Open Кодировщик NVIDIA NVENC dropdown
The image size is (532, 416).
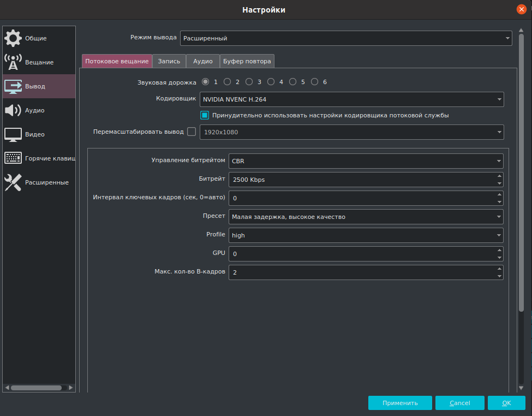click(352, 99)
